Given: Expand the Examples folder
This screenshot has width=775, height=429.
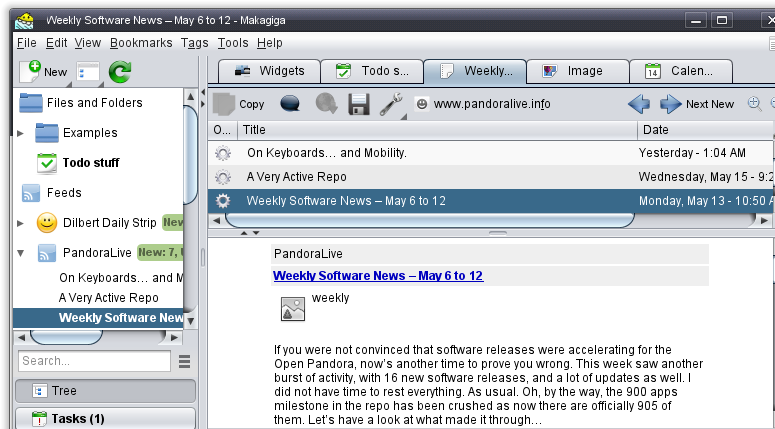Looking at the screenshot, I should 20,133.
